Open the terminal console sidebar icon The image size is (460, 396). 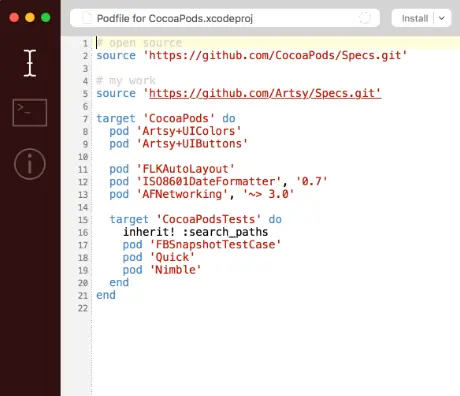30,113
